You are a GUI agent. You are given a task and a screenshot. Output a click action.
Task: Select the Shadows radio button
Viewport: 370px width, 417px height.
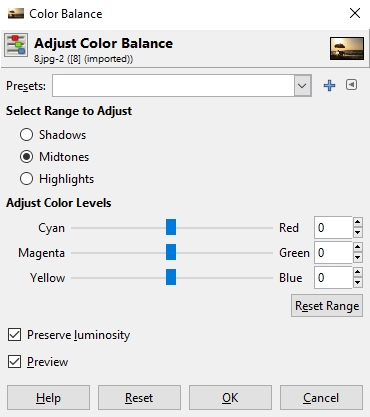(26, 135)
